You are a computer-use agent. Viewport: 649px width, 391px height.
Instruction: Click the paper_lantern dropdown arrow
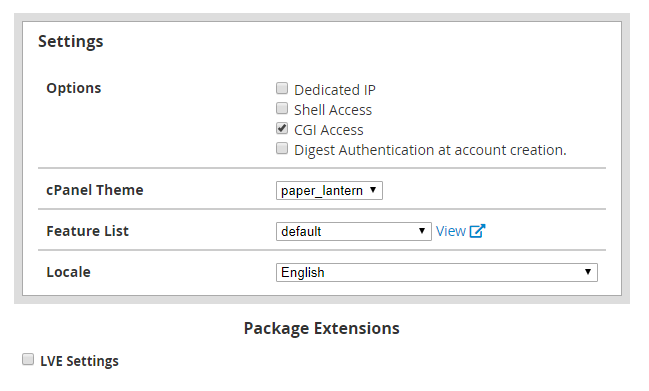pyautogui.click(x=373, y=190)
